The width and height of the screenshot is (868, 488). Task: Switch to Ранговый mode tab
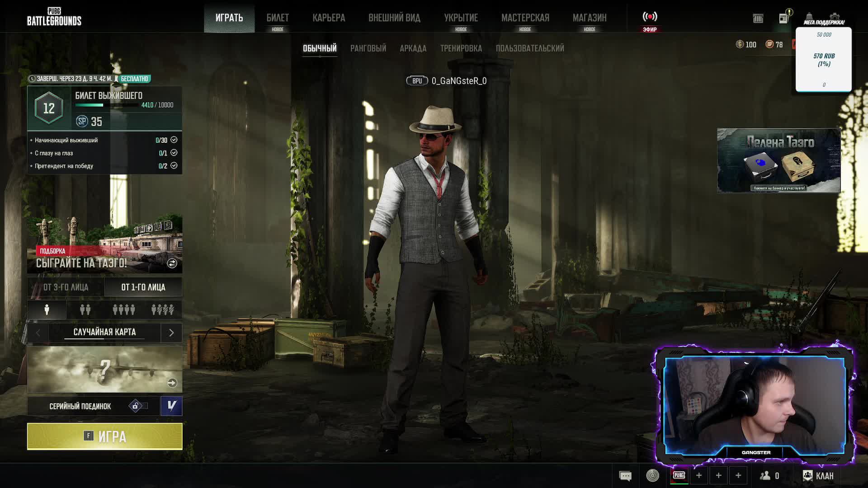click(x=368, y=48)
